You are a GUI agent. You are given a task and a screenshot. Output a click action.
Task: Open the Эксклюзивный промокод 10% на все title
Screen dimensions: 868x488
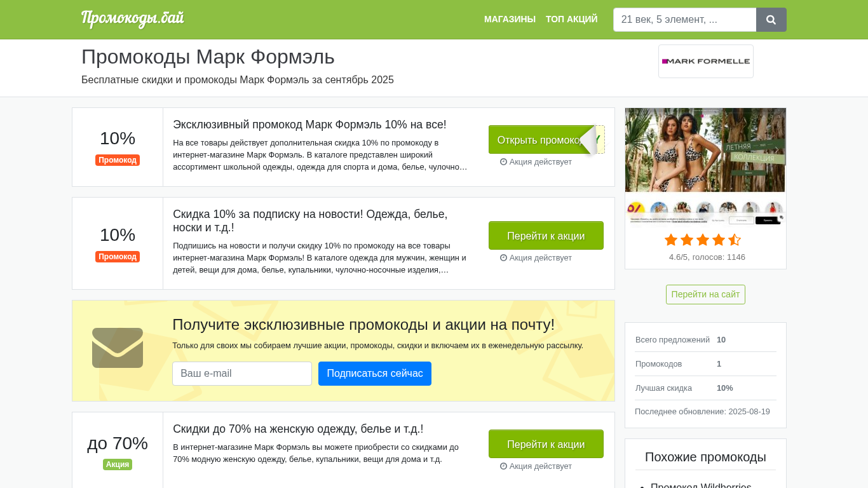pyautogui.click(x=309, y=125)
